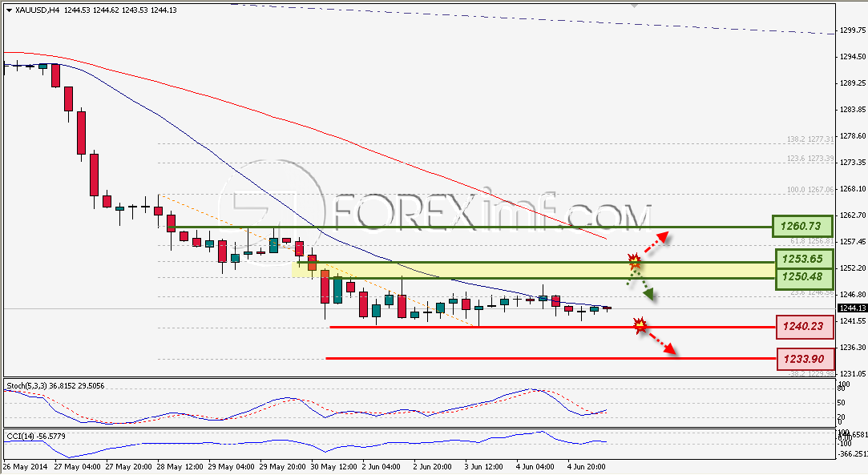Click the small triangle before XAUUSD,H4
The height and width of the screenshot is (475, 868).
[x=10, y=10]
